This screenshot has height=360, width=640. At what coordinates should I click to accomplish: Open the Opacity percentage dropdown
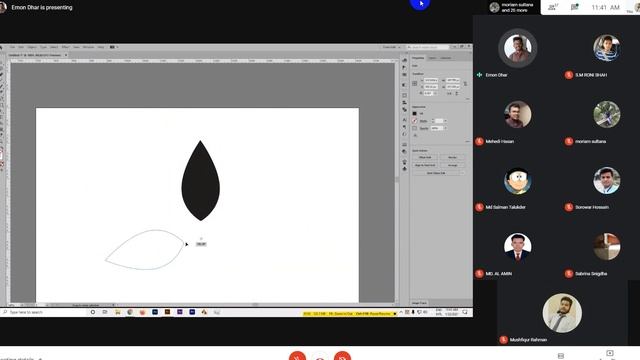[445, 128]
